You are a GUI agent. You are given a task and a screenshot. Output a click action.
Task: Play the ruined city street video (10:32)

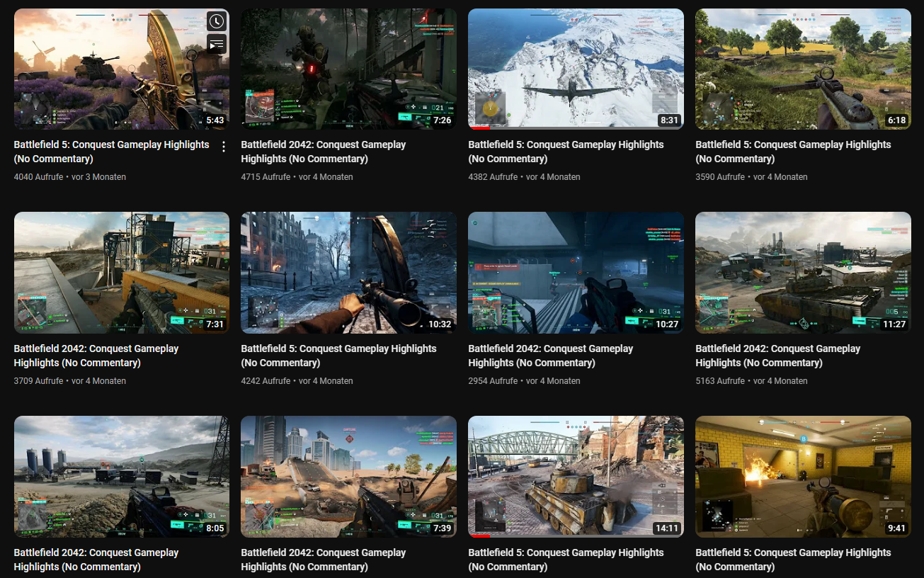click(x=348, y=273)
